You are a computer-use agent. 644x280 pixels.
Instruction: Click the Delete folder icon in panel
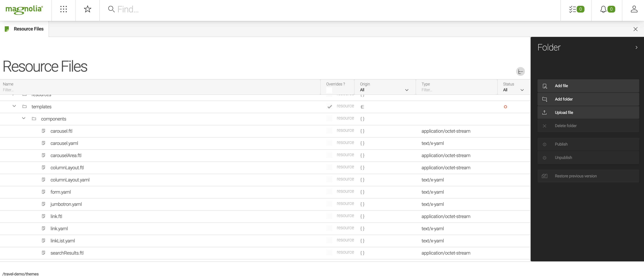(x=545, y=125)
